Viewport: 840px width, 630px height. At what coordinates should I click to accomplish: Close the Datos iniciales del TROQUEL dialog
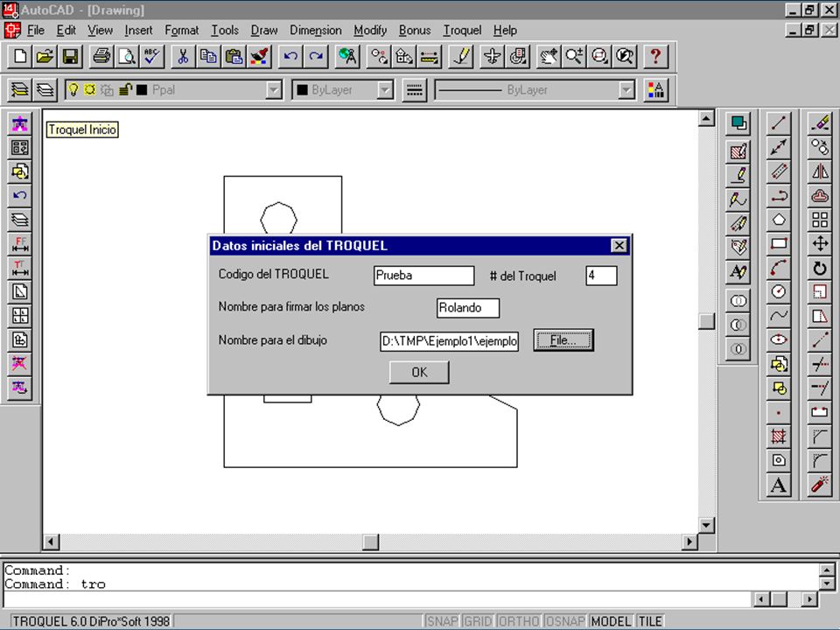coord(619,245)
